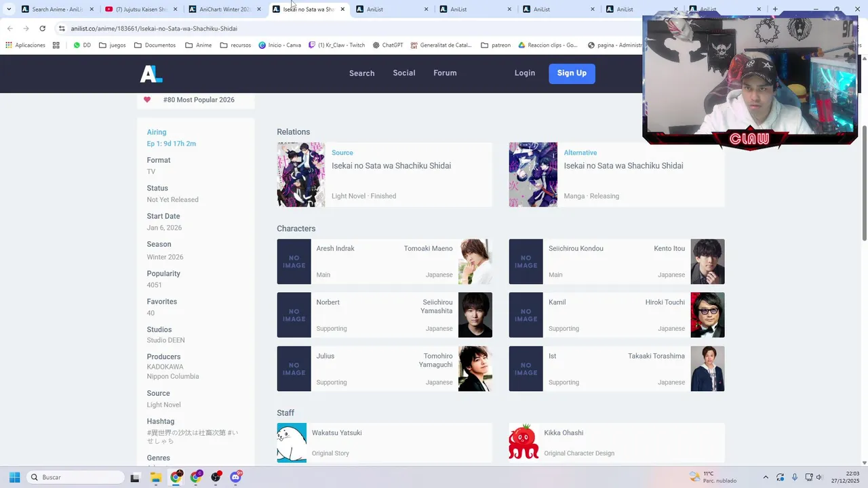Open the Reaccion clips bookmark
This screenshot has width=868, height=488.
pyautogui.click(x=549, y=45)
